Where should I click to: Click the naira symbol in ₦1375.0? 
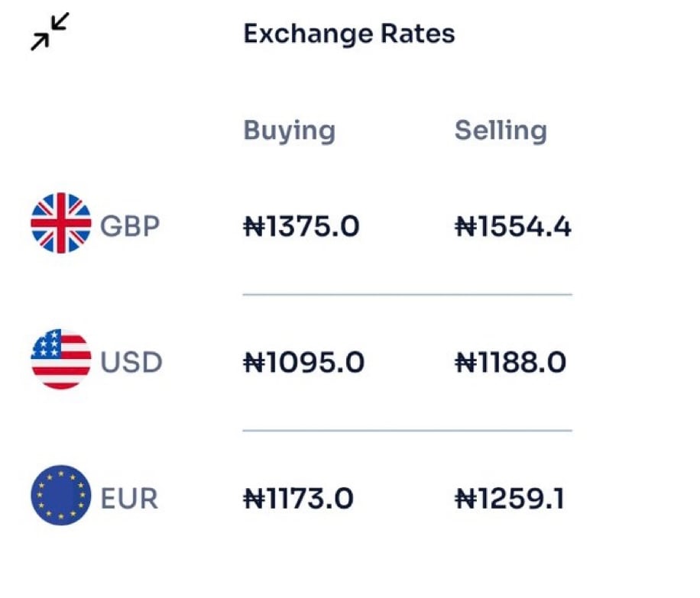pyautogui.click(x=252, y=227)
